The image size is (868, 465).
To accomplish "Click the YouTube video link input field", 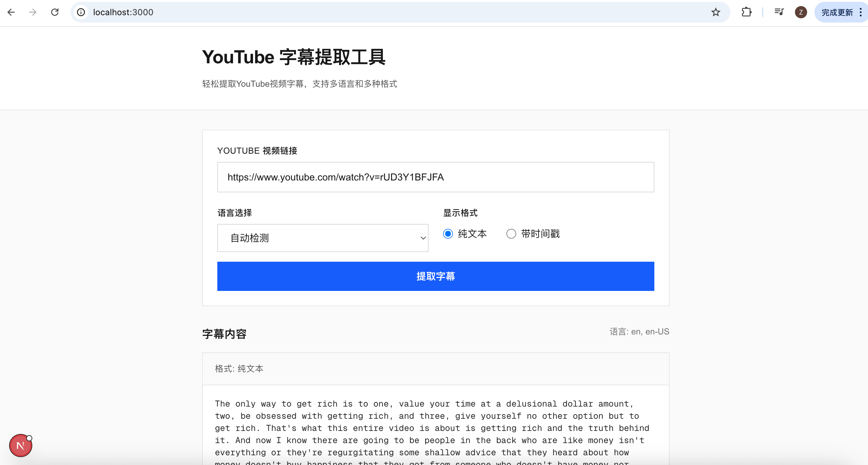I will 436,177.
